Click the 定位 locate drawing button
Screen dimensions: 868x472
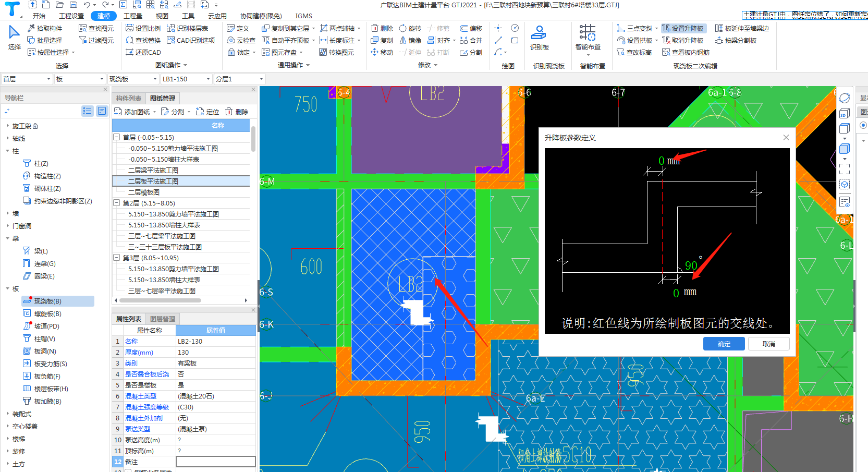coord(207,112)
